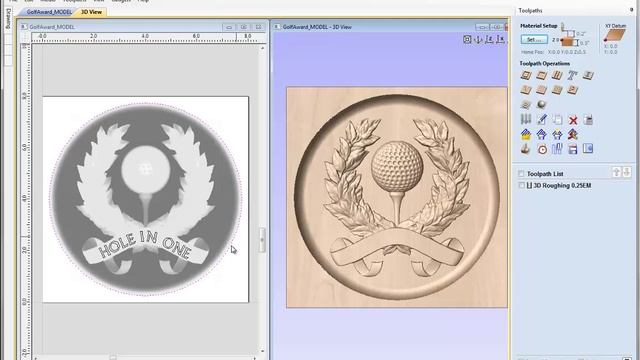Image resolution: width=640 pixels, height=360 pixels.
Task: Open the 3D Rough Machining toolpath icon
Action: [x=526, y=104]
